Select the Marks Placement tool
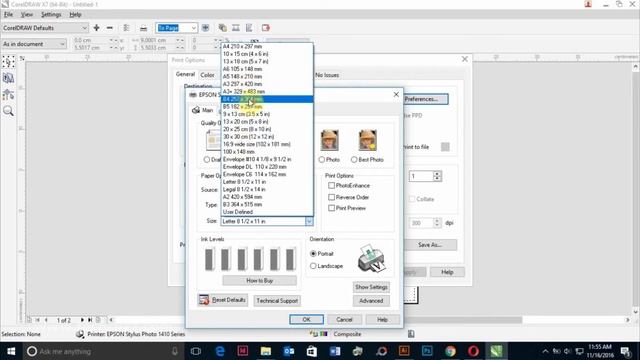640x360 pixels. pyautogui.click(x=8, y=95)
